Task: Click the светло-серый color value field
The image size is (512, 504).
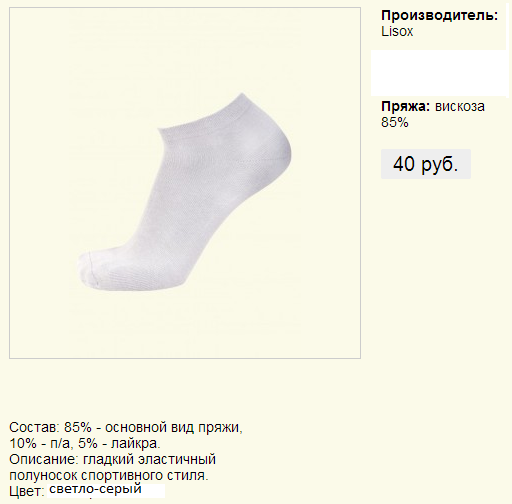Action: pos(106,490)
